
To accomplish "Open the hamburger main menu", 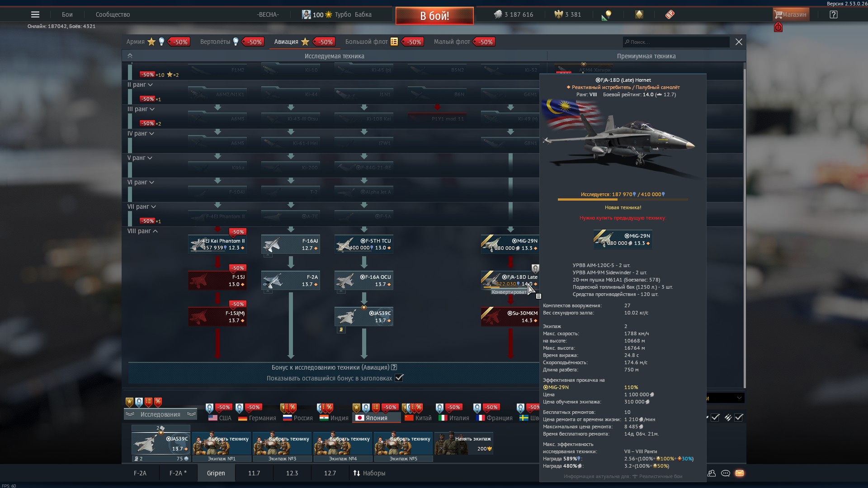I will tap(35, 14).
